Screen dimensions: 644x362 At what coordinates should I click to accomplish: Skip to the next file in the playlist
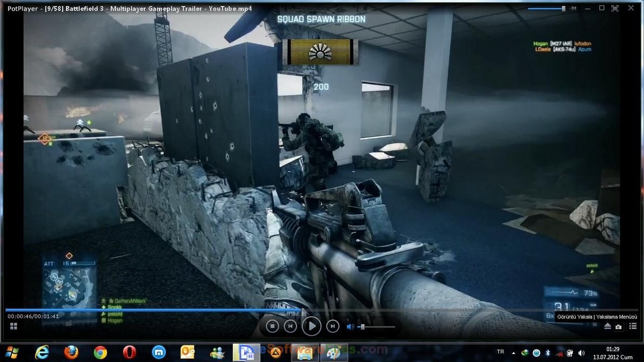[x=333, y=326]
